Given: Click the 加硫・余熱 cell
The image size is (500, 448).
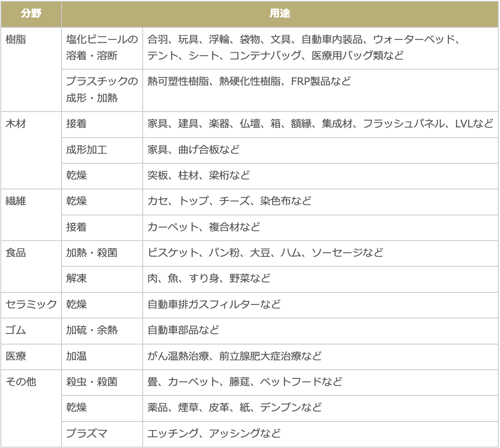Looking at the screenshot, I should [x=91, y=330].
